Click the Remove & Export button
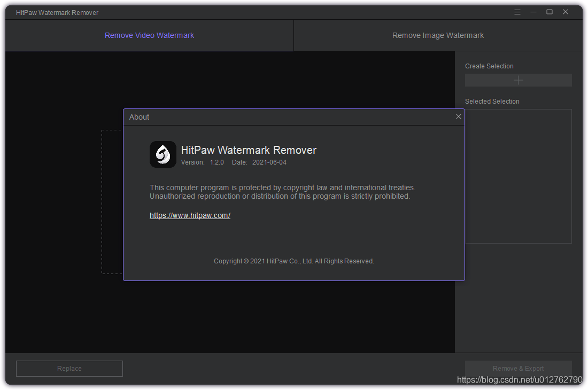 pos(519,368)
